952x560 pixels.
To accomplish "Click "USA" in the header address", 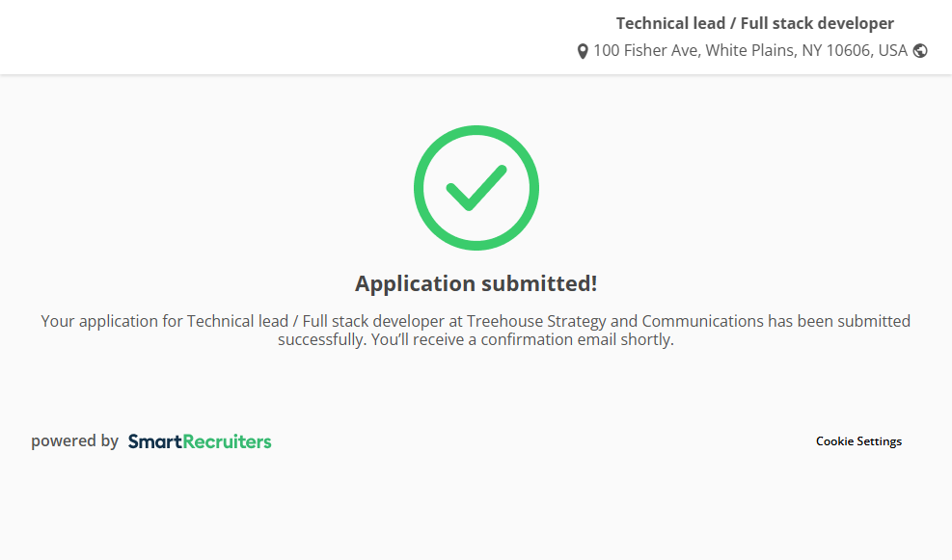I will point(892,50).
